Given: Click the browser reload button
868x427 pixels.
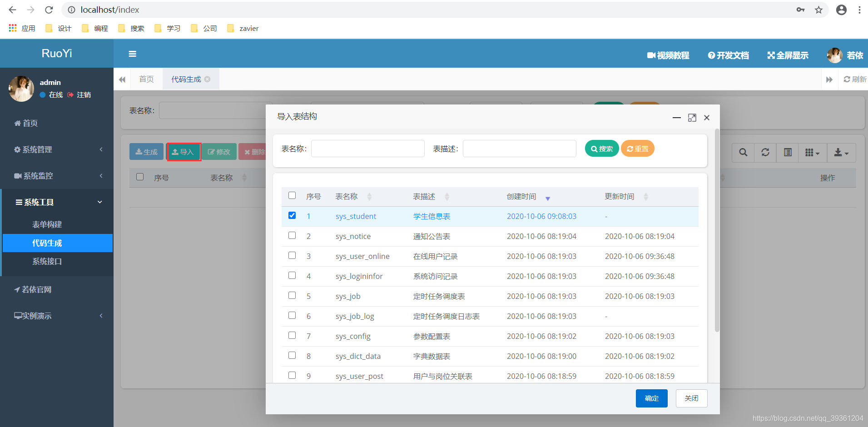Looking at the screenshot, I should pyautogui.click(x=49, y=10).
